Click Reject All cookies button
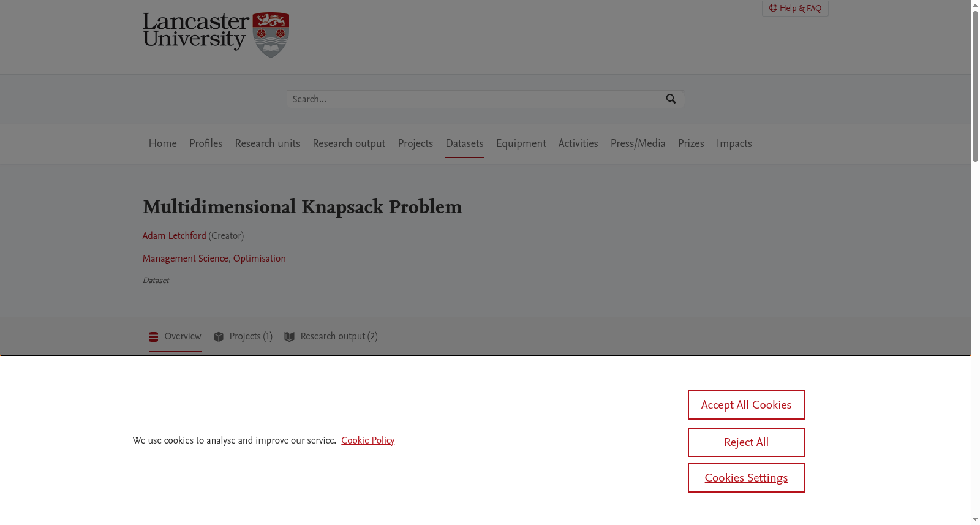 [746, 442]
